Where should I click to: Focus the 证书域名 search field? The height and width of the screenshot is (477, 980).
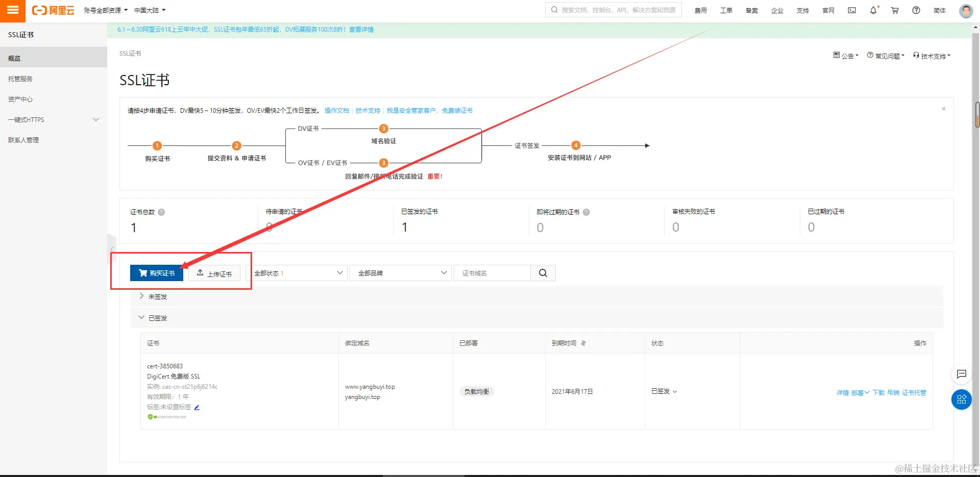coord(492,273)
